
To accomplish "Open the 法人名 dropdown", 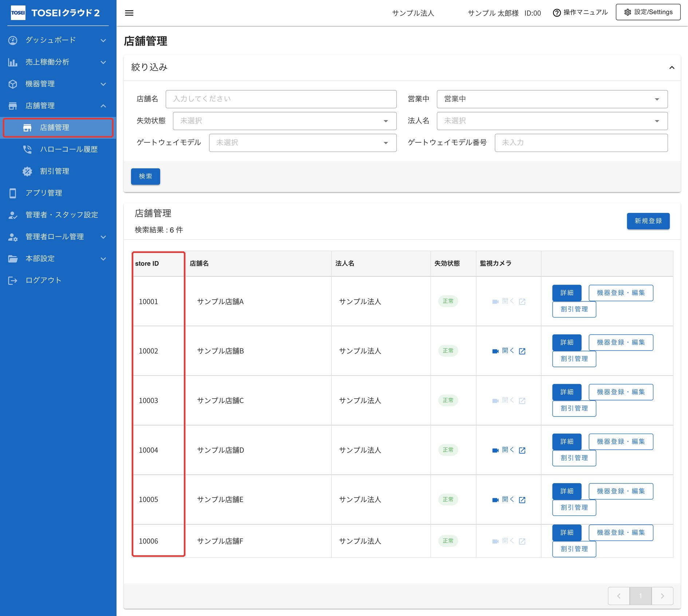I will 552,121.
